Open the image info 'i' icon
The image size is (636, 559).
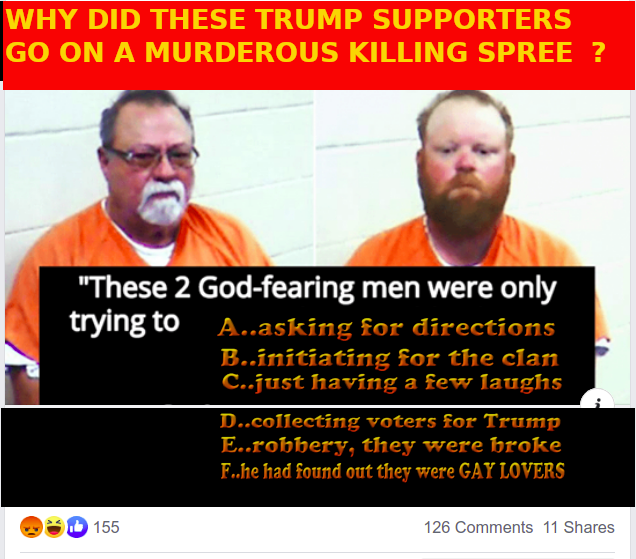coord(597,399)
